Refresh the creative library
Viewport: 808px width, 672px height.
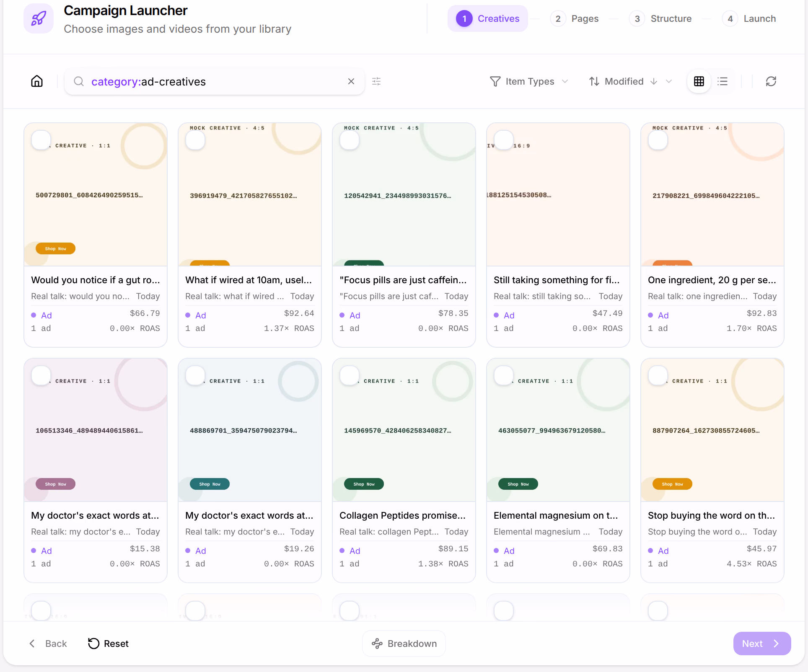(771, 81)
